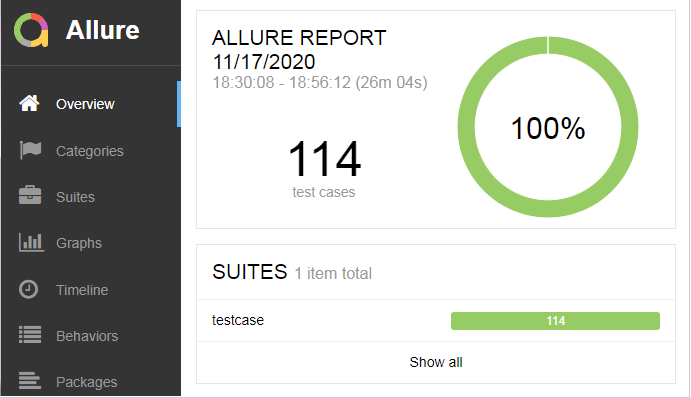Viewport: 691px width, 398px height.
Task: Click the Show all link
Action: click(436, 362)
